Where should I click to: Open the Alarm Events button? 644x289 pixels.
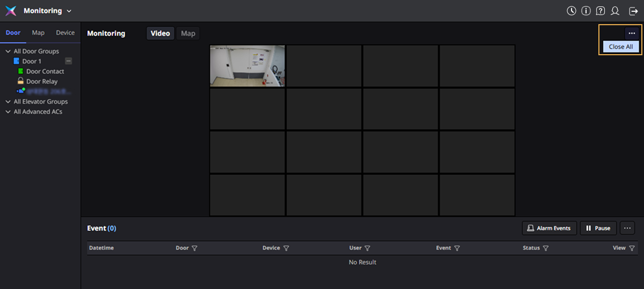click(x=549, y=228)
